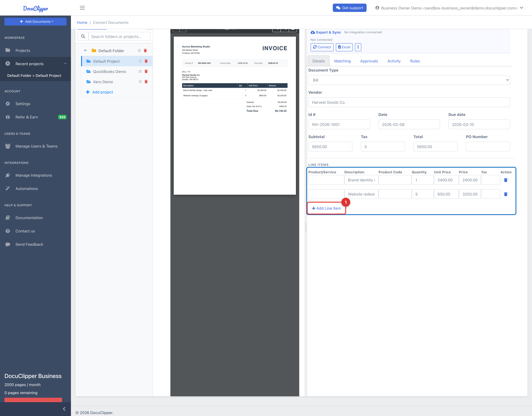Click the pages remaining usage bar
Screen dimensions: 532x416
(33, 400)
